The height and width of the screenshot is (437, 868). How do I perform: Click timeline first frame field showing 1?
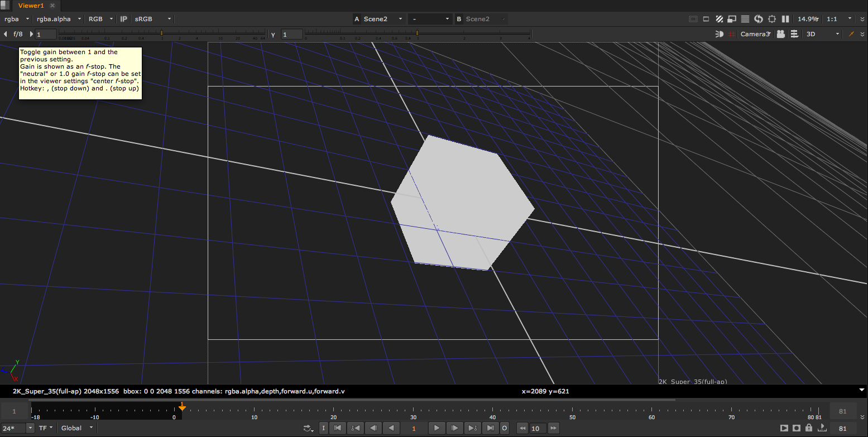(x=14, y=411)
